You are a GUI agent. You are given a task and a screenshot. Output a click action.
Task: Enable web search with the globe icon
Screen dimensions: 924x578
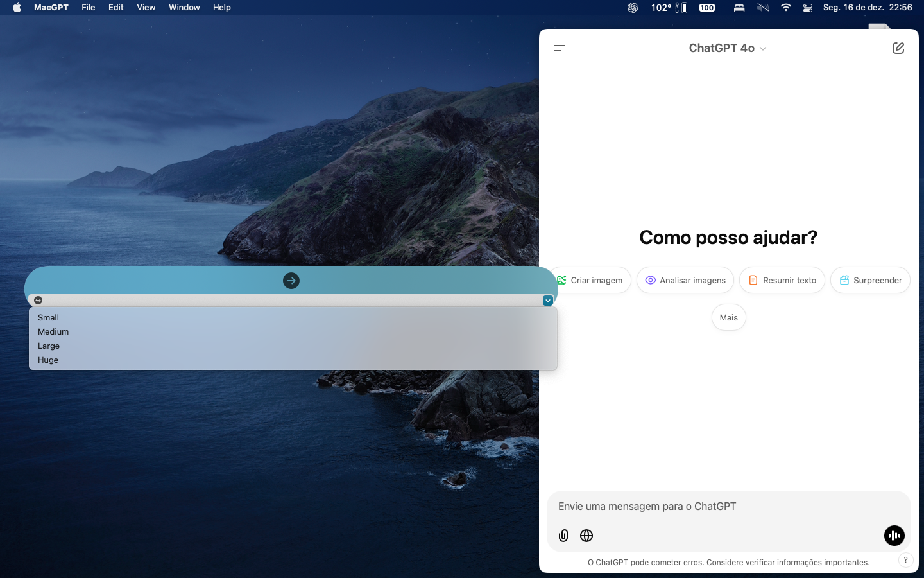point(586,536)
